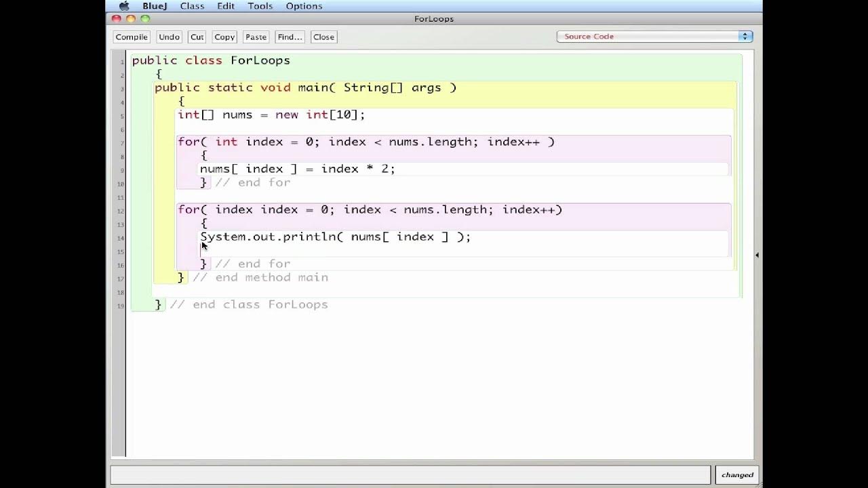
Task: Open the Source Code view dropdown
Action: pyautogui.click(x=654, y=37)
